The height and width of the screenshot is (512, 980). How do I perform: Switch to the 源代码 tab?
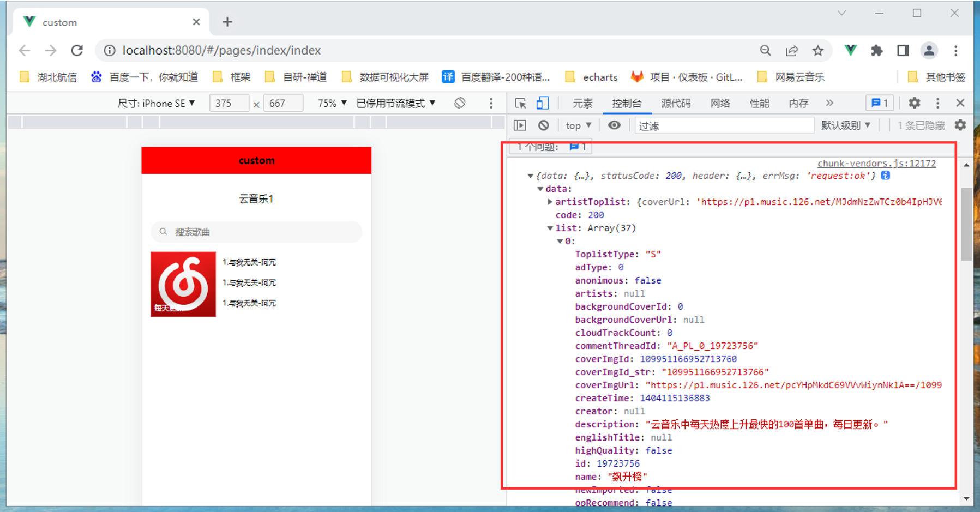[x=676, y=103]
